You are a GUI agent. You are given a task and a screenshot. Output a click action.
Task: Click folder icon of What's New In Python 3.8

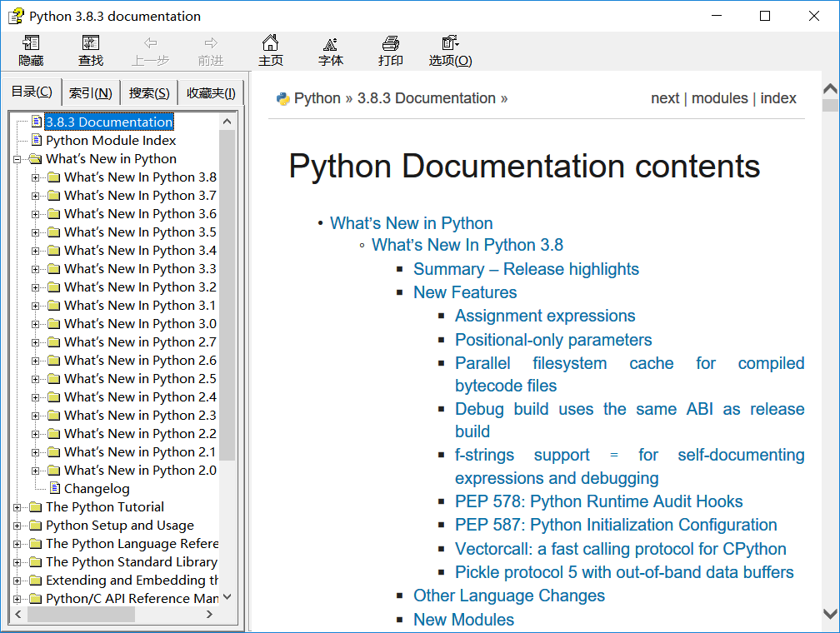pyautogui.click(x=53, y=177)
